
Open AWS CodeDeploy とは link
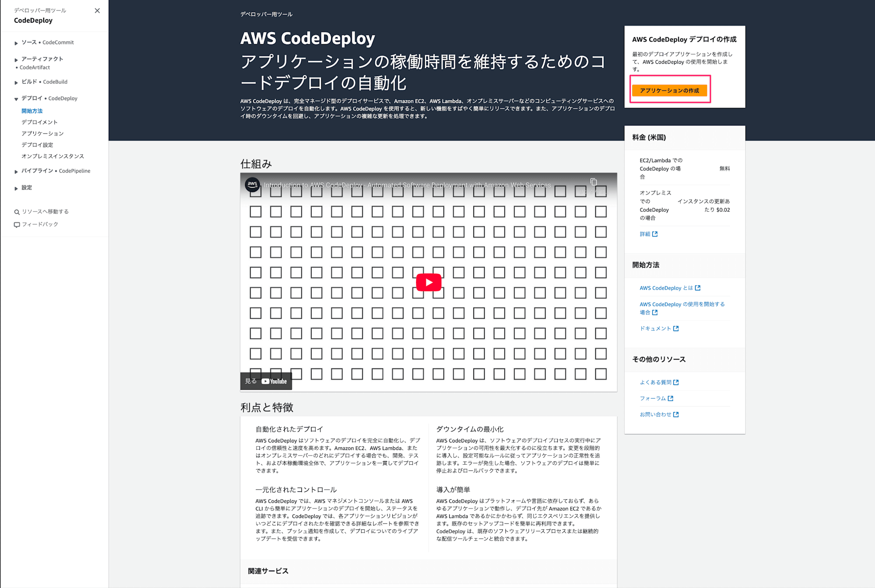point(666,288)
